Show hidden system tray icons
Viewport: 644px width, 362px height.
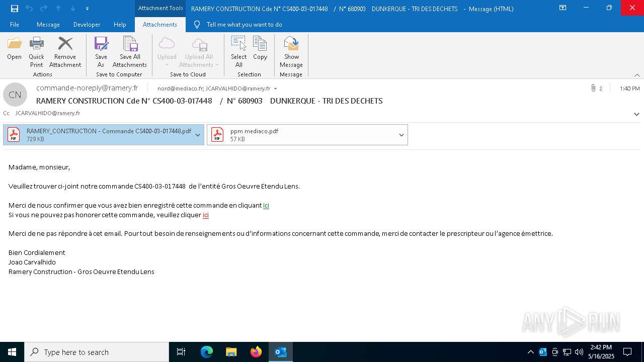pyautogui.click(x=531, y=352)
